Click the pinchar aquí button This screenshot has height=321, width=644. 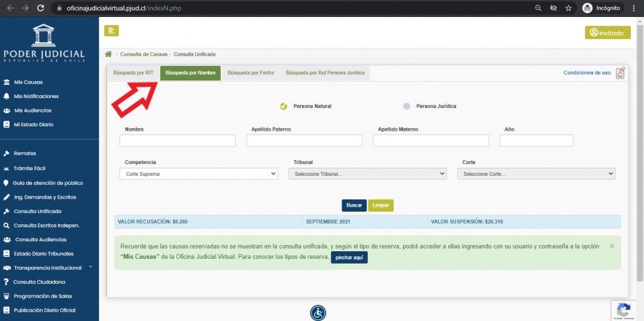(x=350, y=258)
